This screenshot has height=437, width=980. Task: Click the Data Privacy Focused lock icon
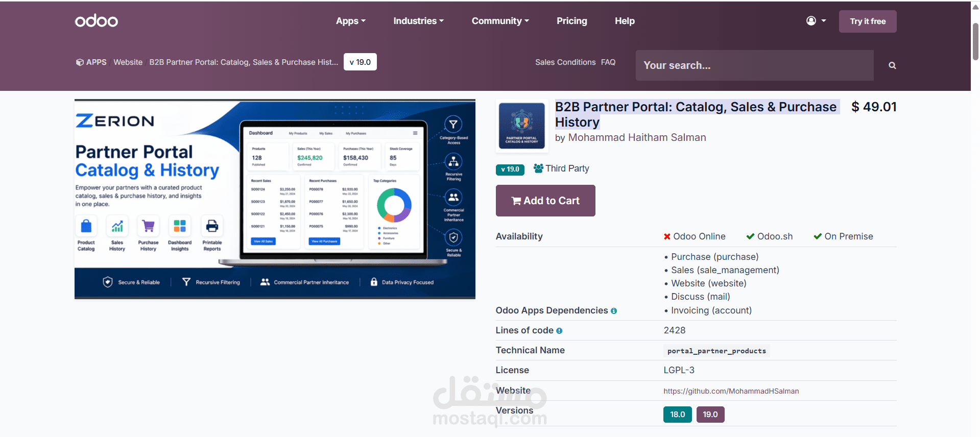point(374,282)
